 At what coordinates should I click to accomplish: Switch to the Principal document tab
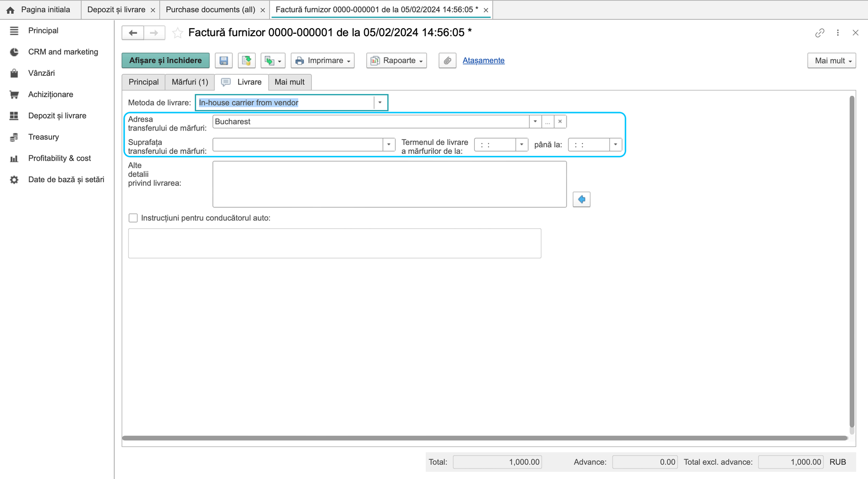point(143,82)
